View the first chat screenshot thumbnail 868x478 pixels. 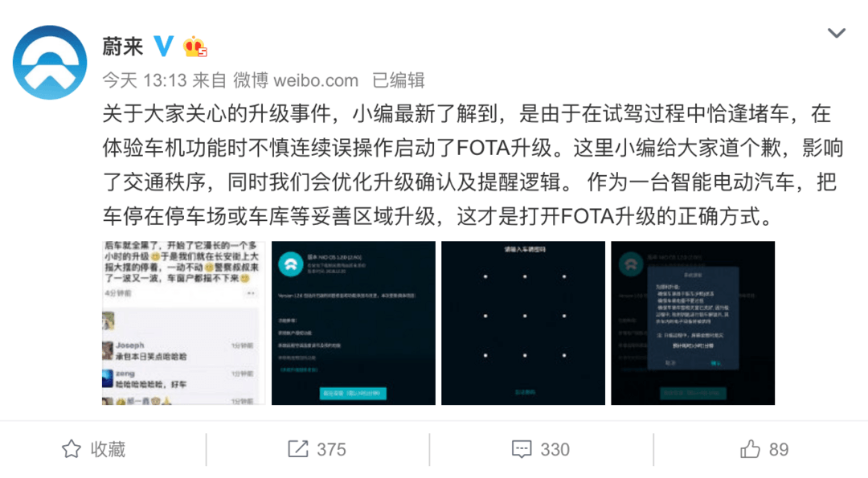coord(184,322)
